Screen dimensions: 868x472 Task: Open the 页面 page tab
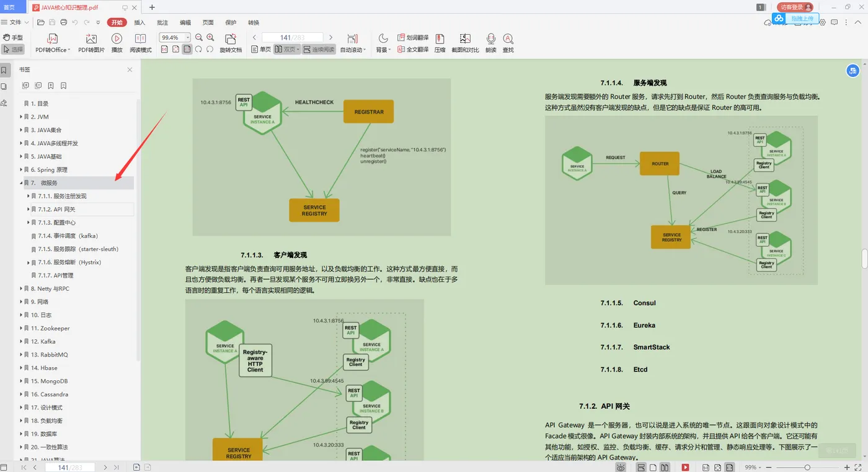click(x=208, y=22)
